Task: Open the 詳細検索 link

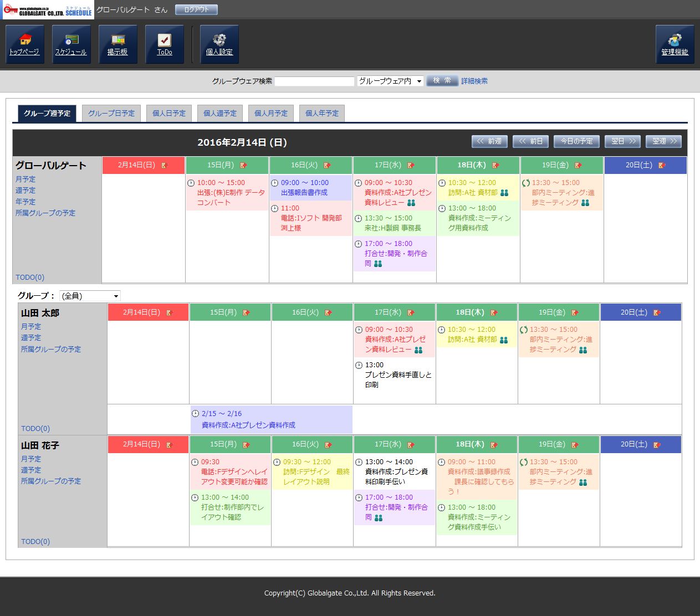Action: pyautogui.click(x=474, y=81)
